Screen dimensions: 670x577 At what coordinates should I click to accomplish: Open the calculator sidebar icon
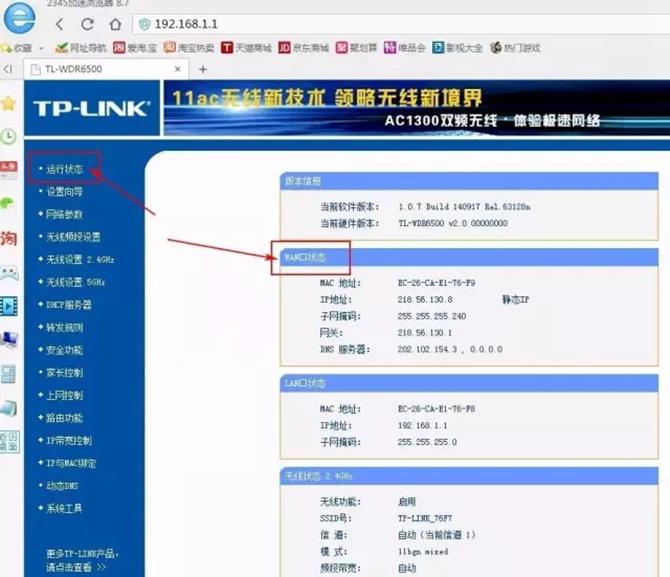(x=9, y=374)
